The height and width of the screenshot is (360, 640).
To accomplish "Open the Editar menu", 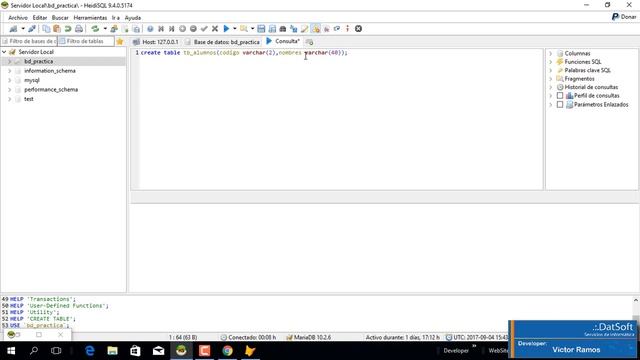I will tap(40, 18).
